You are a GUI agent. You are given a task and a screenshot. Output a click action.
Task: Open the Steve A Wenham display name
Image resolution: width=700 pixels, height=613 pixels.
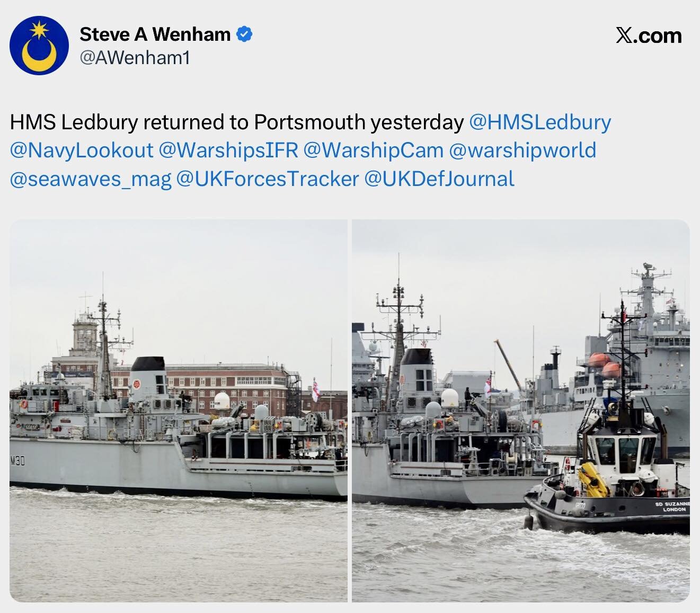pyautogui.click(x=155, y=34)
